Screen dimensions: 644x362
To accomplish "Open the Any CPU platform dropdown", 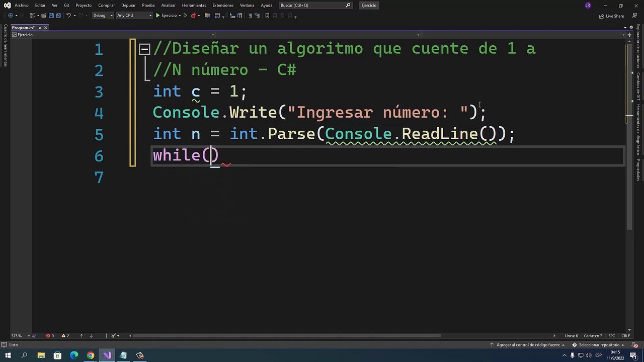I will [x=134, y=16].
